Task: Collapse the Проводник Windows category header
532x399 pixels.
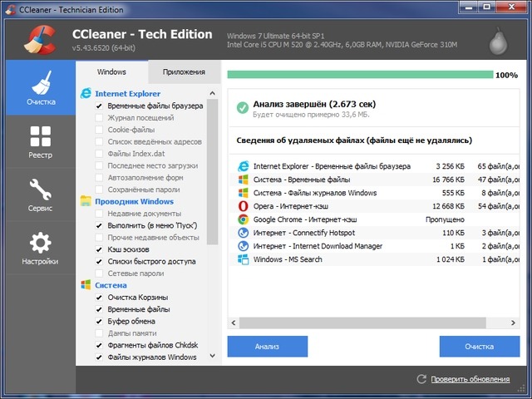Action: pos(134,201)
